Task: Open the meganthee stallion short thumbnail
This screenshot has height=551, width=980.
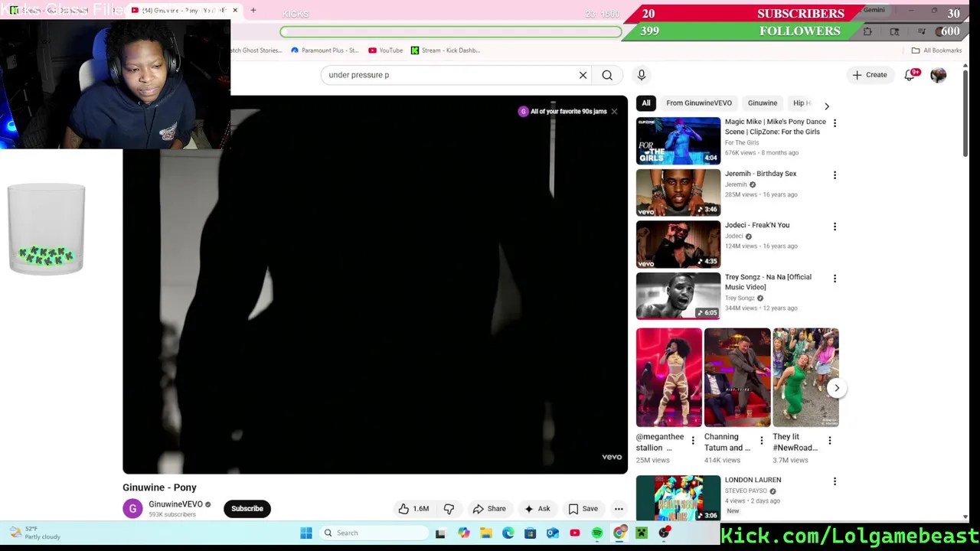Action: 669,377
